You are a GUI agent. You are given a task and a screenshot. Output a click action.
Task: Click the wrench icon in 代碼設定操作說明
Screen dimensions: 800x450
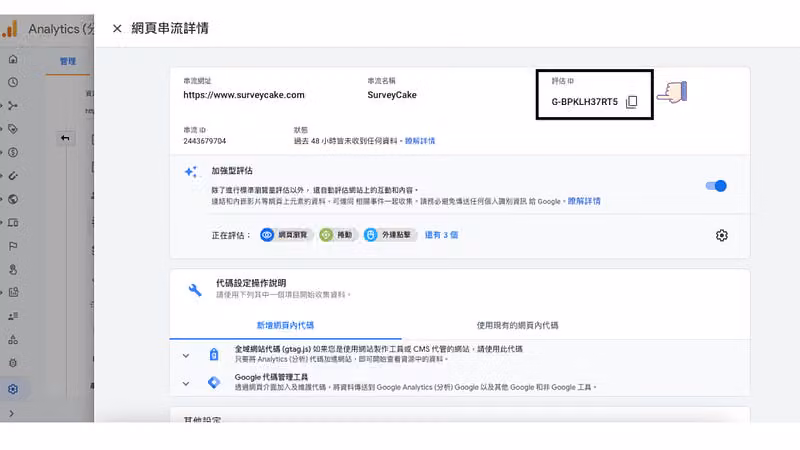[x=195, y=290]
